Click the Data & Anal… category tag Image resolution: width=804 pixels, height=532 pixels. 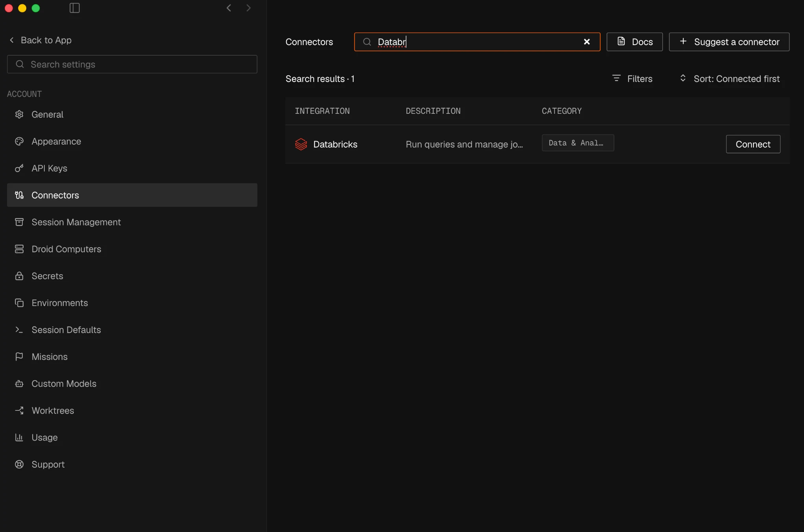[x=577, y=143]
